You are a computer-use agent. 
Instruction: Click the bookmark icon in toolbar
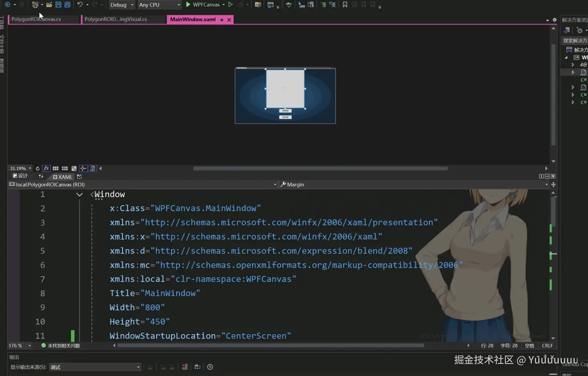pyautogui.click(x=345, y=5)
